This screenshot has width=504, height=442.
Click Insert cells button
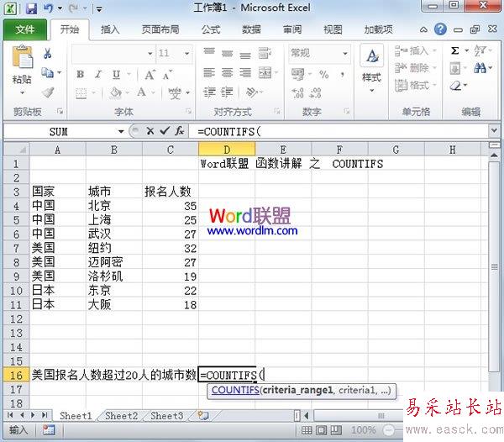coord(415,50)
